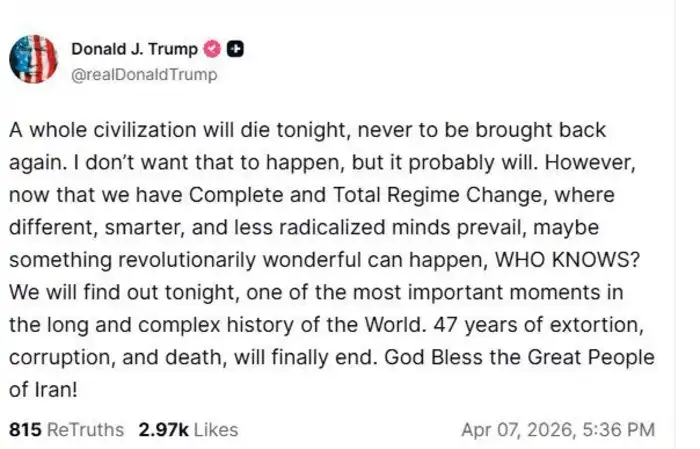Click the black plus badge icon
This screenshot has height=449, width=700.
point(236,48)
